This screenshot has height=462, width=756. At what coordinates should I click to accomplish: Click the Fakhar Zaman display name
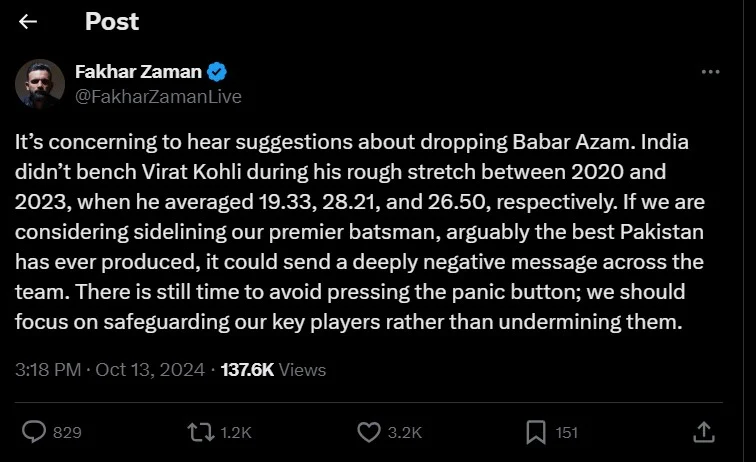click(138, 72)
